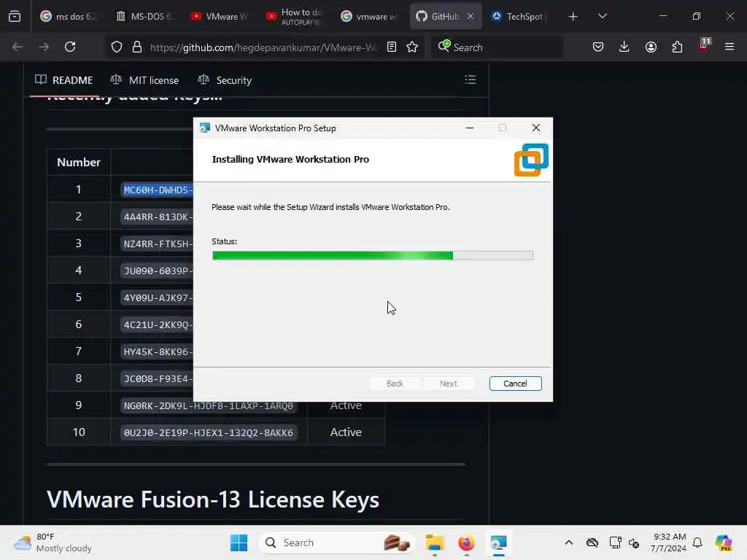Open the MIT license tab
Image resolution: width=747 pixels, height=560 pixels.
[x=144, y=80]
